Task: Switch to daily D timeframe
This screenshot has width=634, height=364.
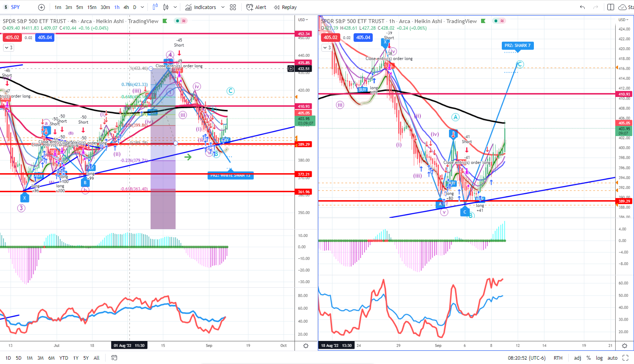Action: pyautogui.click(x=135, y=7)
